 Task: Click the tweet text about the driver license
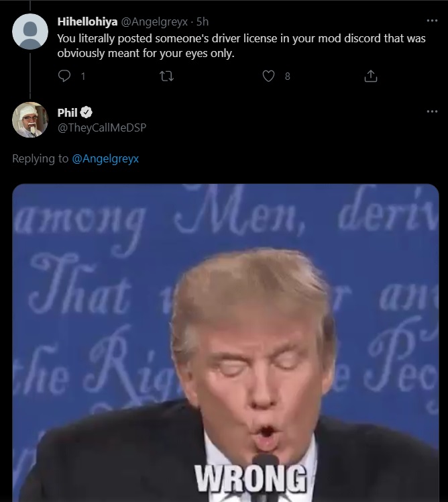[x=241, y=46]
